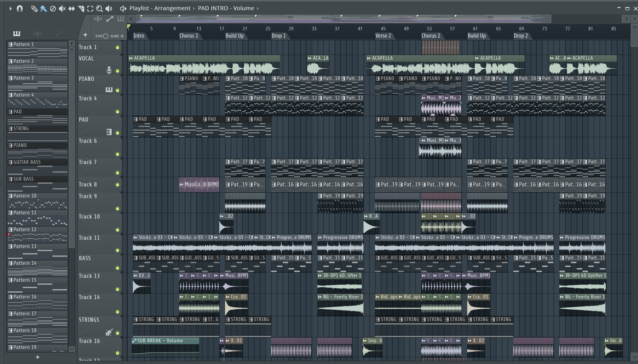Toggle the magnet snap icon
638x364 pixels.
[x=19, y=8]
